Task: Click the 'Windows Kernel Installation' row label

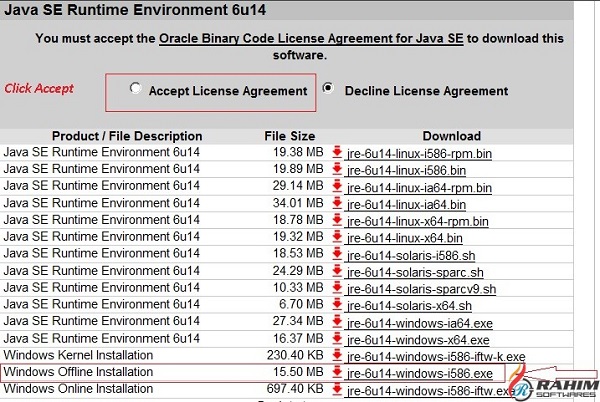Action: pos(78,355)
